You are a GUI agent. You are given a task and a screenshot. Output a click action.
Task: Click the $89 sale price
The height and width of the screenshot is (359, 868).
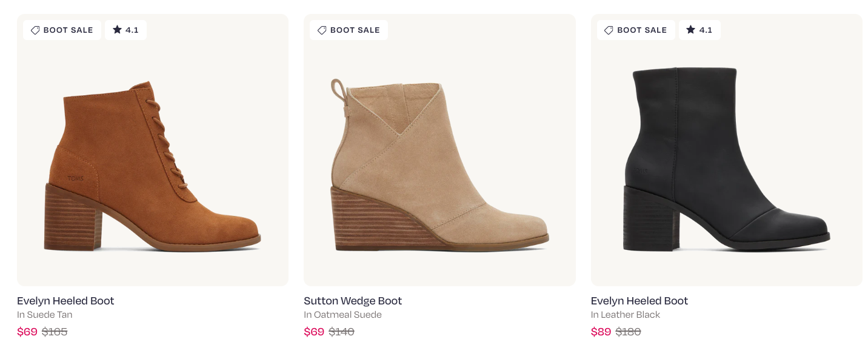click(x=601, y=332)
